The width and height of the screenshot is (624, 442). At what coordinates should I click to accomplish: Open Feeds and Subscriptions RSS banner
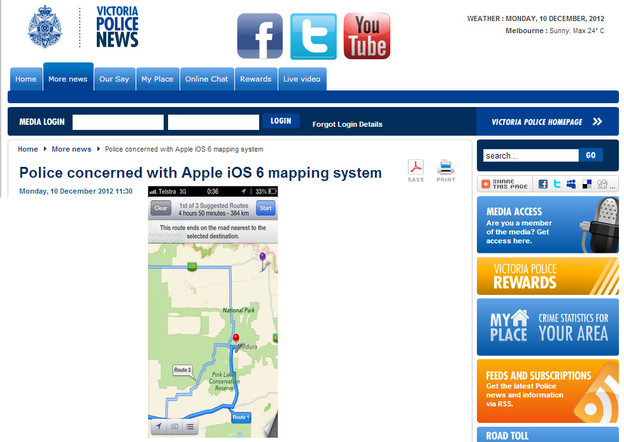click(x=548, y=391)
